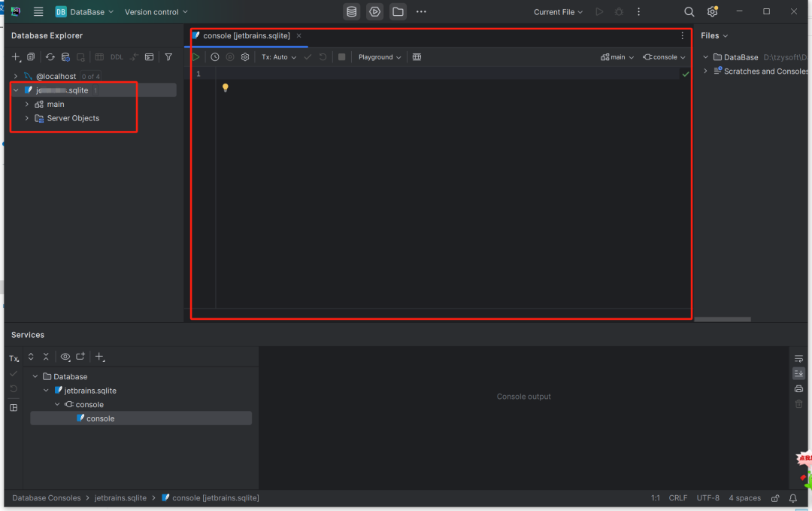Click the Stop square in console toolbar
The width and height of the screenshot is (812, 511).
pyautogui.click(x=342, y=57)
